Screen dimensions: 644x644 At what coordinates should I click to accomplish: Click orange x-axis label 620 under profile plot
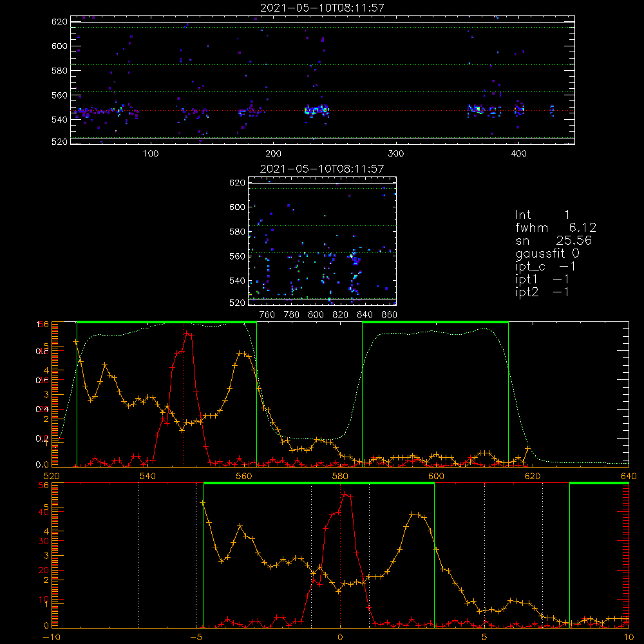pos(533,477)
